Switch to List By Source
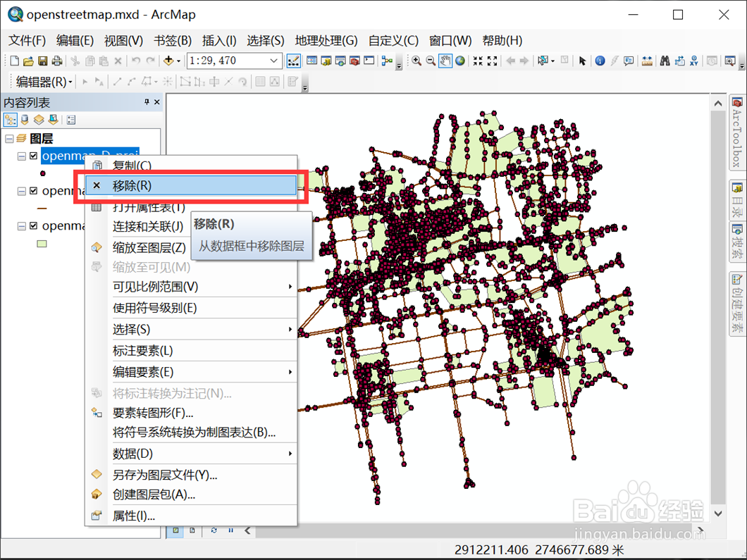Image resolution: width=747 pixels, height=560 pixels. [x=25, y=120]
